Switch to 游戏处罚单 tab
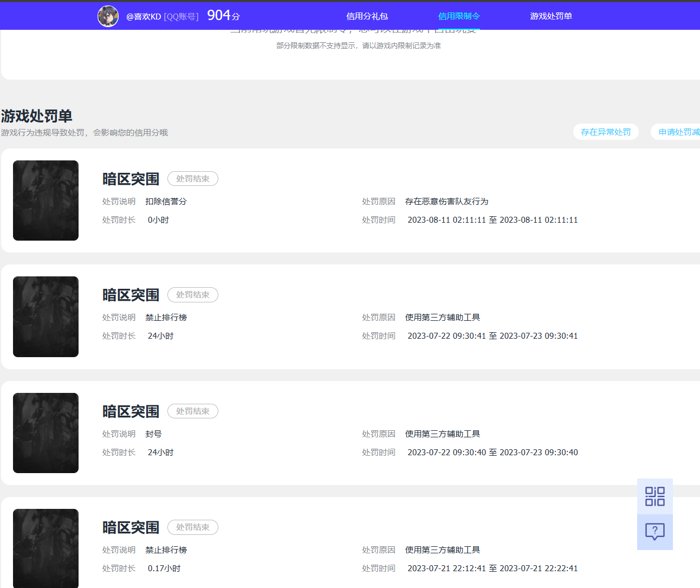Image resolution: width=700 pixels, height=588 pixels. coord(550,16)
